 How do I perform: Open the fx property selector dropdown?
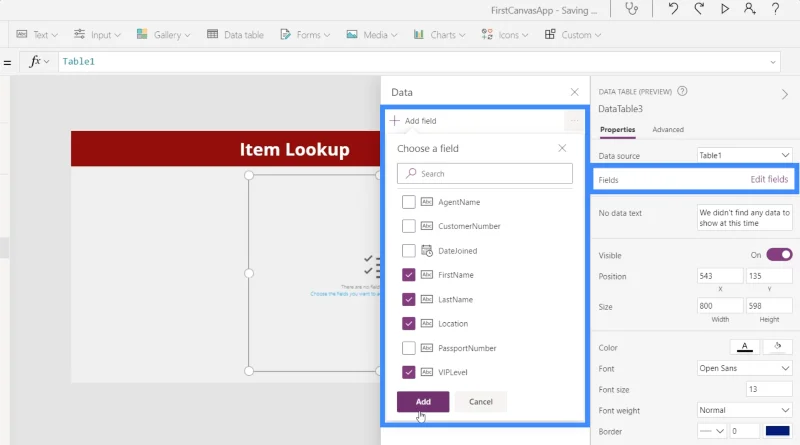pos(39,62)
